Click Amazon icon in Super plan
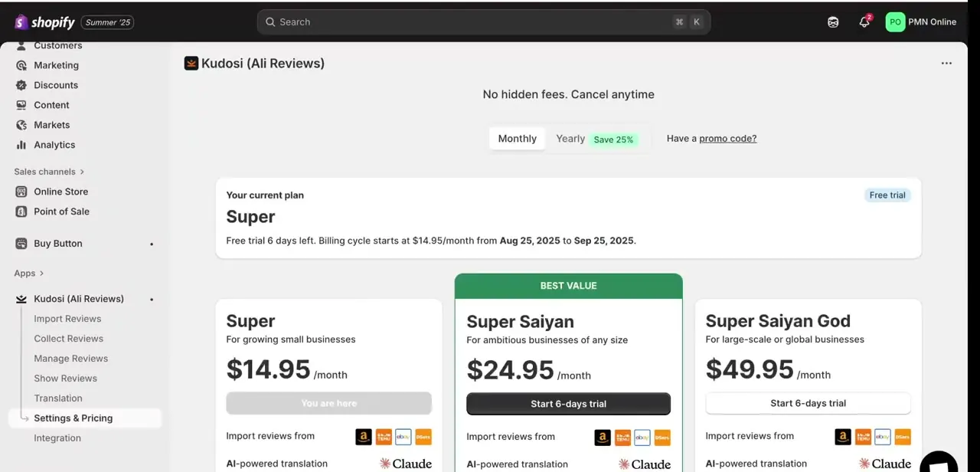The image size is (980, 472). click(364, 437)
